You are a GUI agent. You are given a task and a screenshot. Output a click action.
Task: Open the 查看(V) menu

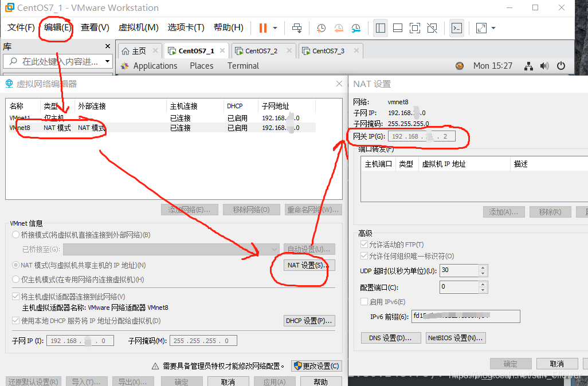click(x=95, y=27)
